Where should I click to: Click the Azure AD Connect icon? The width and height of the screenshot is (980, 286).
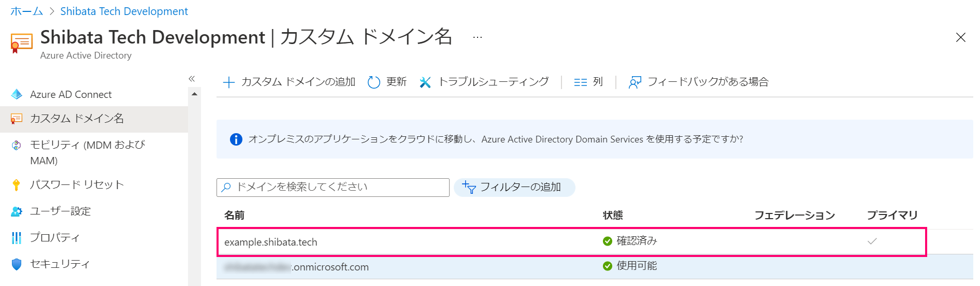coord(17,94)
